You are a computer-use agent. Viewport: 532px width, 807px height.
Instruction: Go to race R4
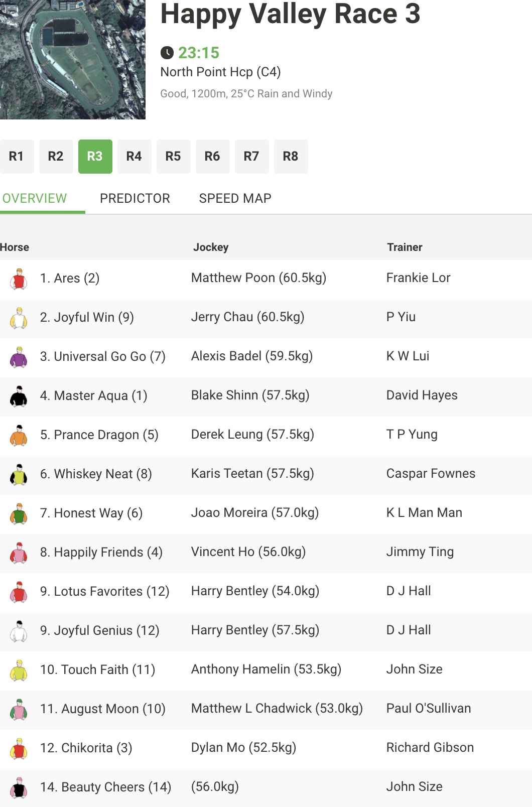(x=134, y=157)
